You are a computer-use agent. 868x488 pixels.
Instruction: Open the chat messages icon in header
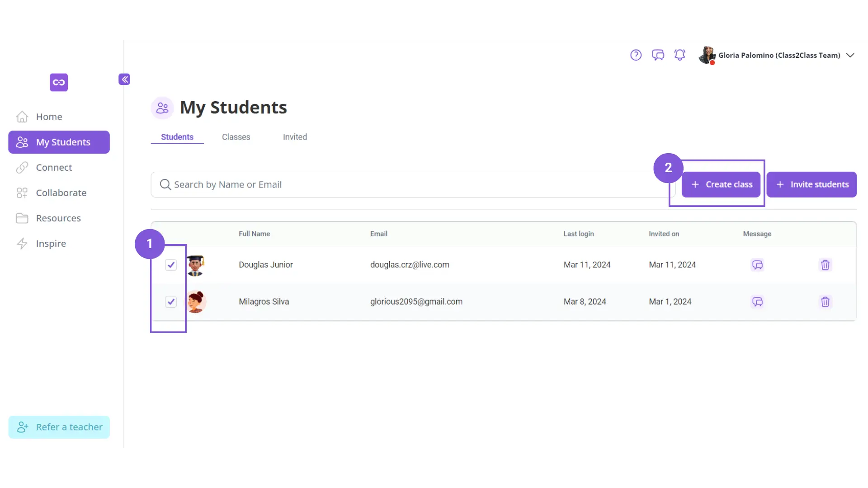(x=658, y=55)
